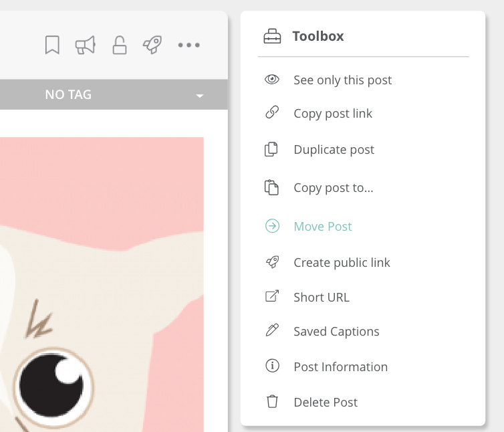Select See only this post
The width and height of the screenshot is (504, 432).
(343, 80)
